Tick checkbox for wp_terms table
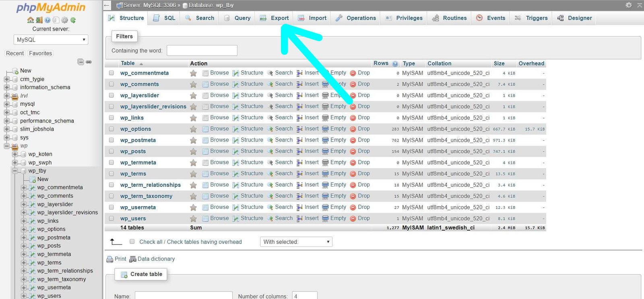This screenshot has height=299, width=644. pos(111,174)
